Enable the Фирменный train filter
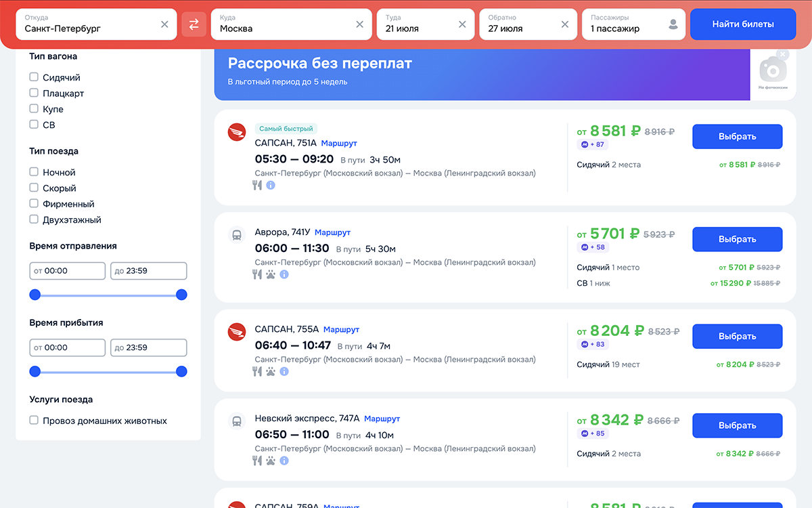 pos(34,203)
